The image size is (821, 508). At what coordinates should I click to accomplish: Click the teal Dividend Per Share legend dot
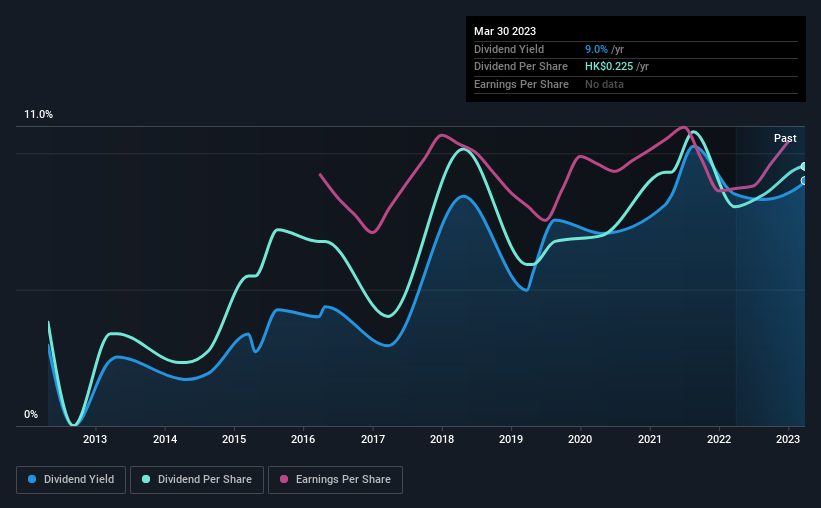click(146, 479)
